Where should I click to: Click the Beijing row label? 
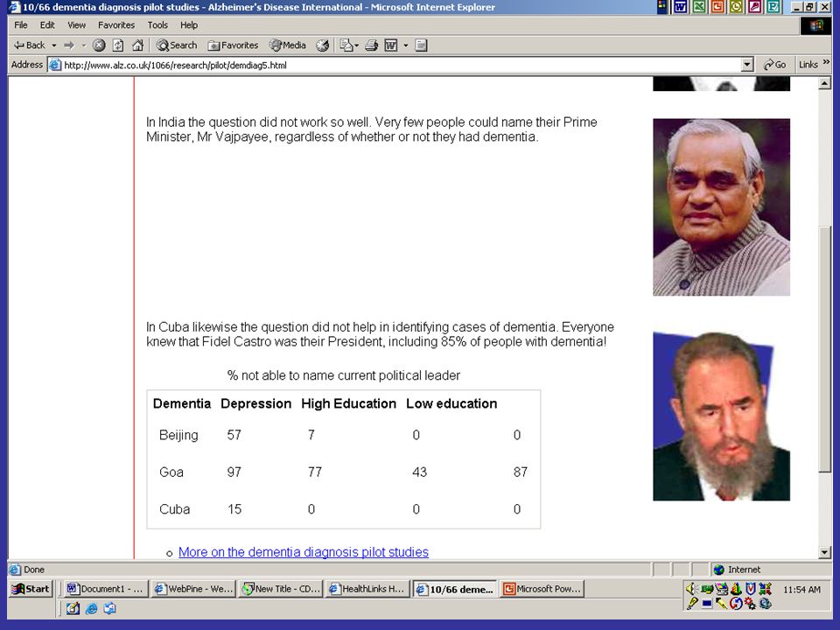(x=178, y=435)
